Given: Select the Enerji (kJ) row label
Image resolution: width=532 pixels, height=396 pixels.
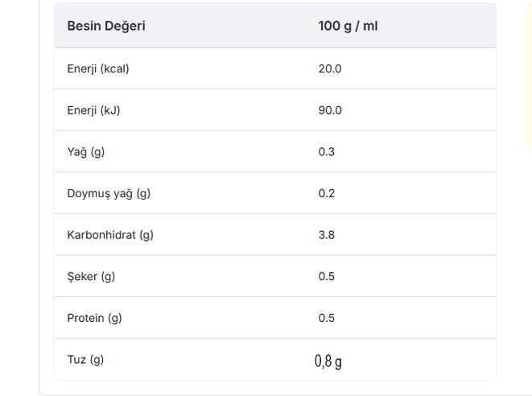Looking at the screenshot, I should [x=93, y=110].
